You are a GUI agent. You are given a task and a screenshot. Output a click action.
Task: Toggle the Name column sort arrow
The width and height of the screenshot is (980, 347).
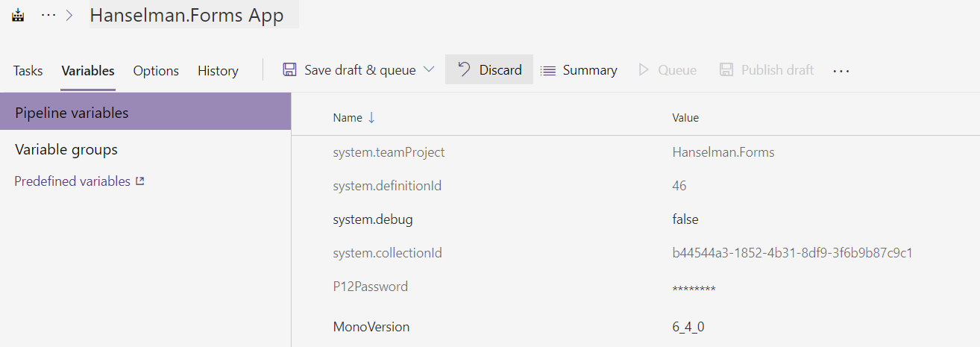(371, 118)
